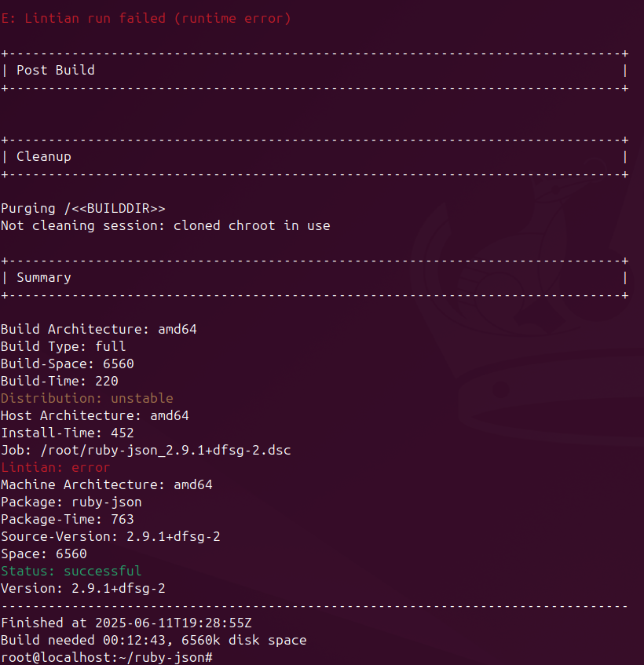Click the Distribution: unstable line
644x665 pixels.
(x=86, y=398)
